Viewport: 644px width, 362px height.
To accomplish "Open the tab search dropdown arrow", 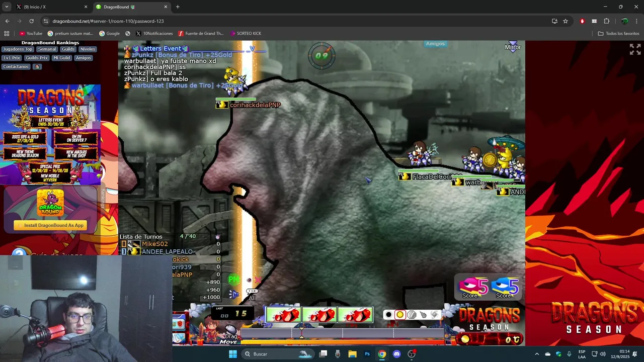I will [6, 7].
